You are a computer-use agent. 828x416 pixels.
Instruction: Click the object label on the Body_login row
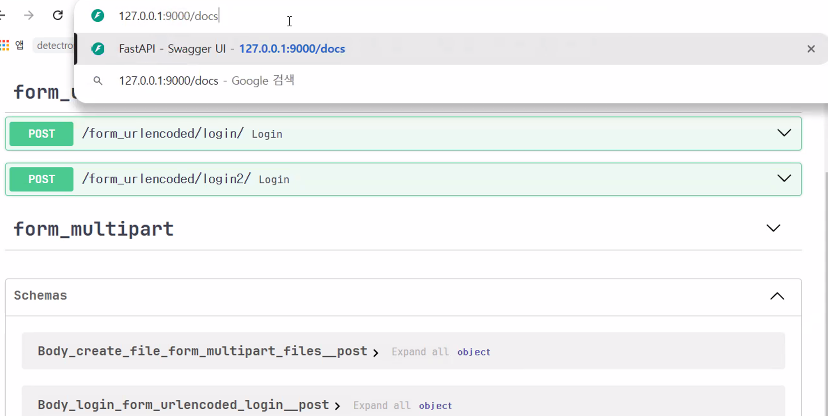(435, 405)
